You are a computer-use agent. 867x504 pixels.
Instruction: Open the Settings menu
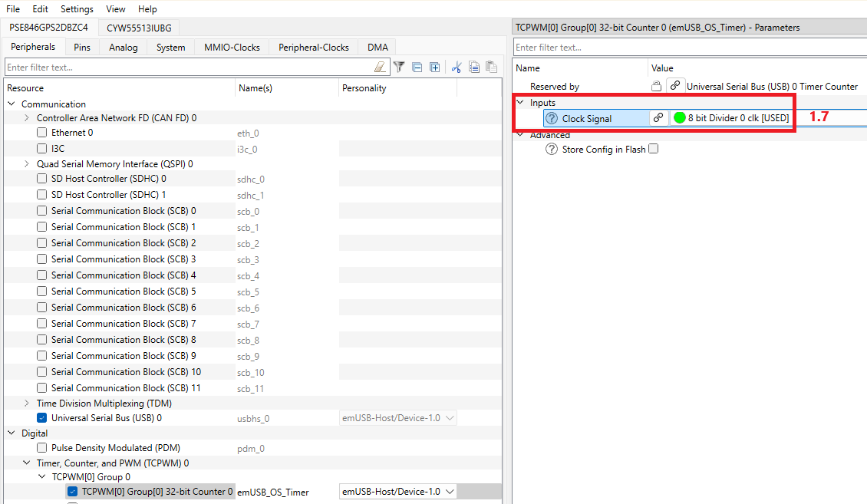click(77, 9)
